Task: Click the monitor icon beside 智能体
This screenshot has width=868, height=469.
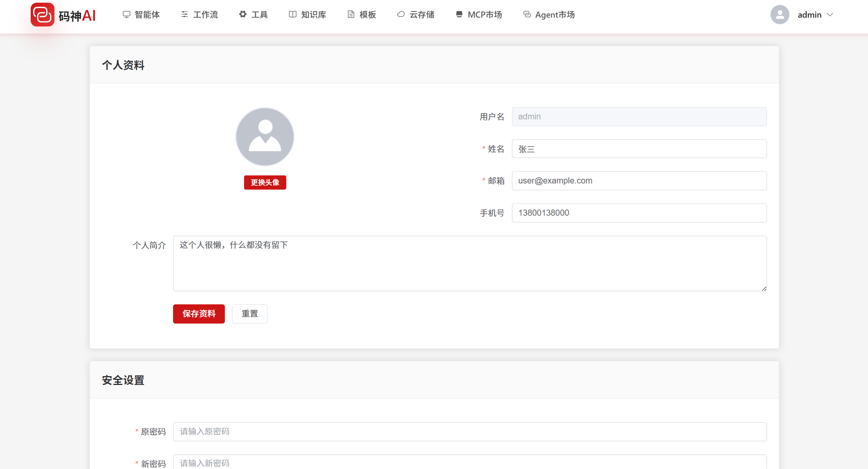Action: pyautogui.click(x=126, y=15)
